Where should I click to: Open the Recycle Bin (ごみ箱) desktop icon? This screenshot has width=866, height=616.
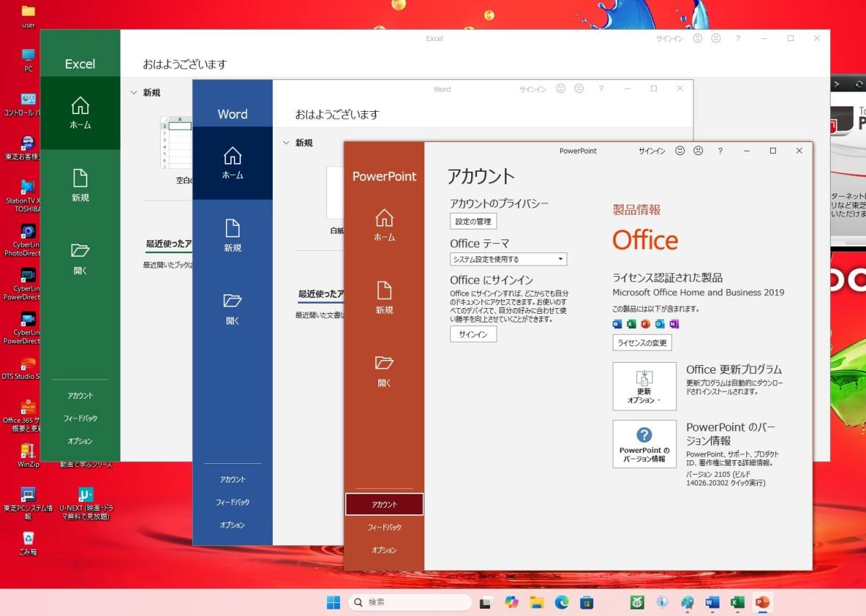[28, 543]
